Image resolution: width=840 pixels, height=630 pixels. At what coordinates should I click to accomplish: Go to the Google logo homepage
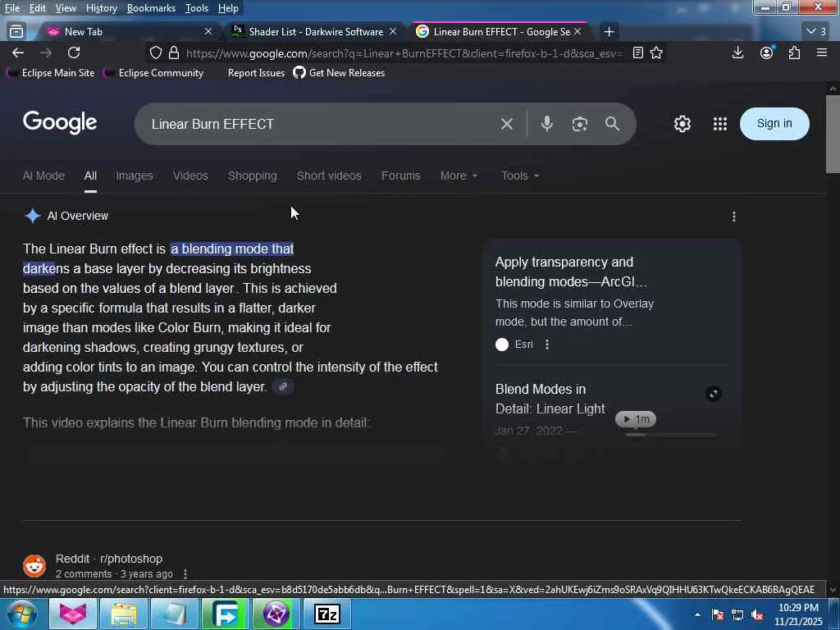(x=60, y=123)
